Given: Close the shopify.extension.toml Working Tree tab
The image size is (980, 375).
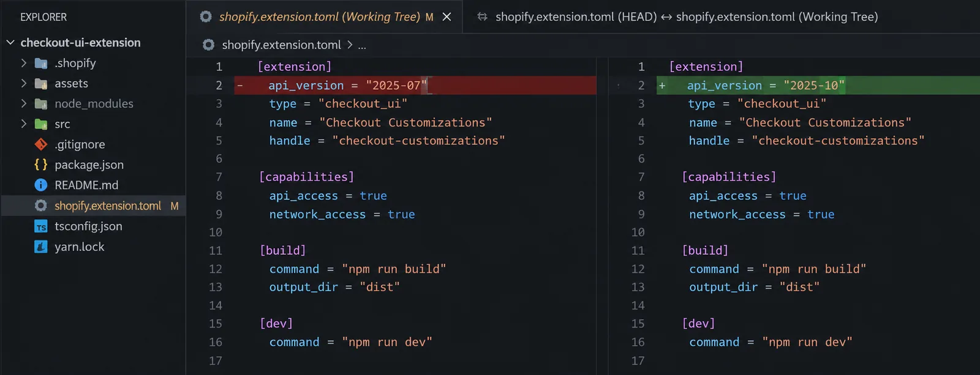Looking at the screenshot, I should [x=447, y=17].
